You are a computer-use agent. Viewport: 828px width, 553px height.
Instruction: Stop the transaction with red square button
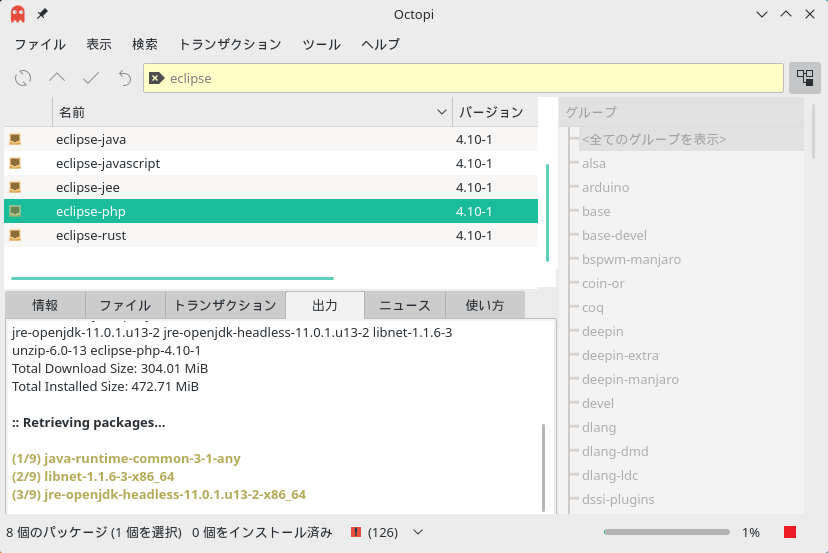tap(790, 532)
